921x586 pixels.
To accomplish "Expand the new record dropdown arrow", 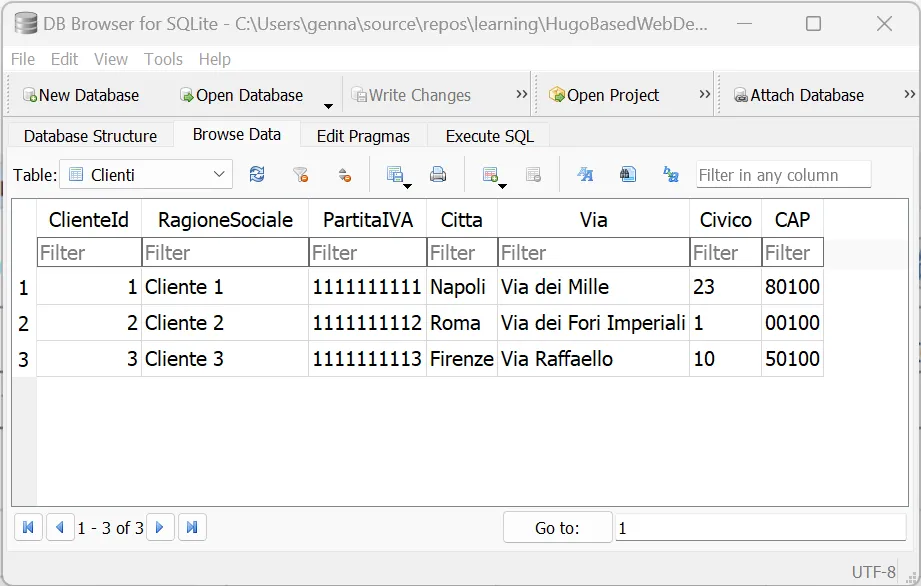I will coord(503,186).
